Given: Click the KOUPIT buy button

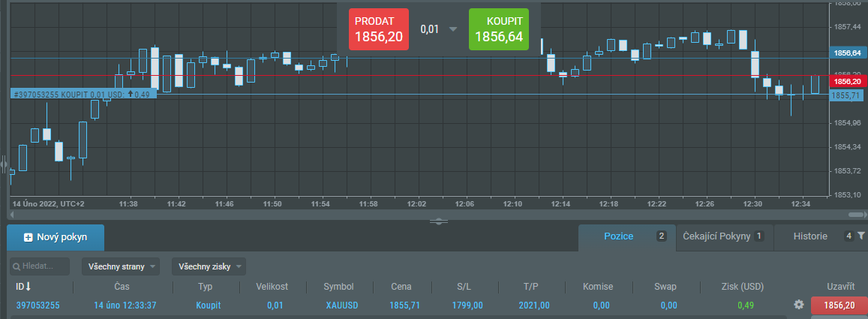Looking at the screenshot, I should coord(499,29).
